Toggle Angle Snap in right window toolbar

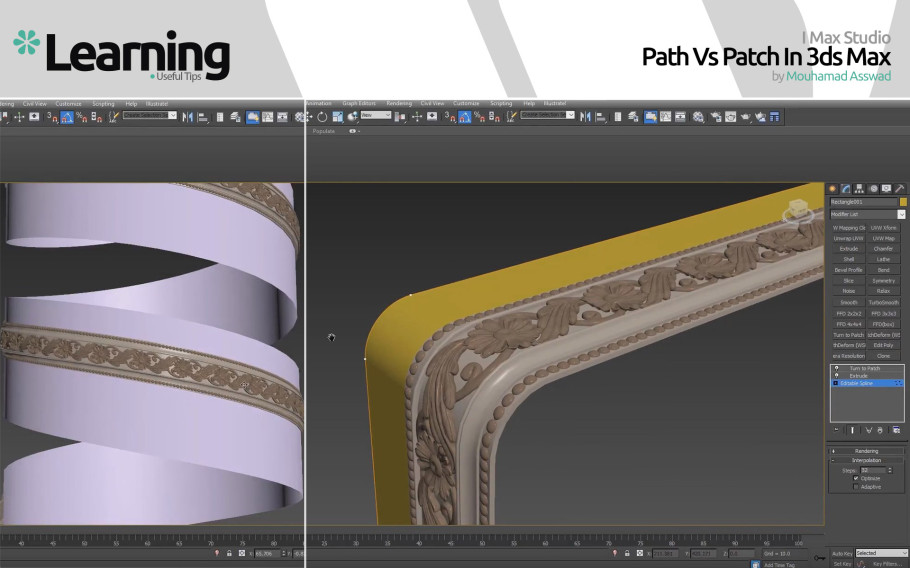point(465,117)
